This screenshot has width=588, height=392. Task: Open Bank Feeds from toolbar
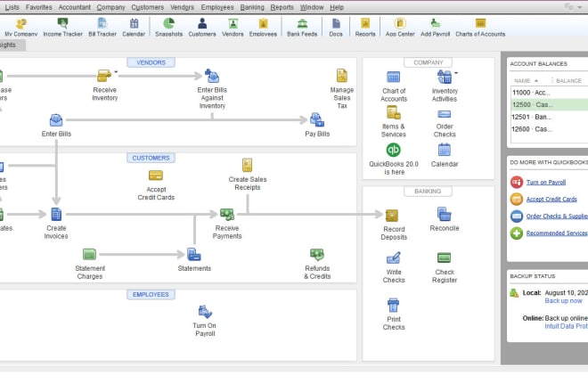point(302,28)
